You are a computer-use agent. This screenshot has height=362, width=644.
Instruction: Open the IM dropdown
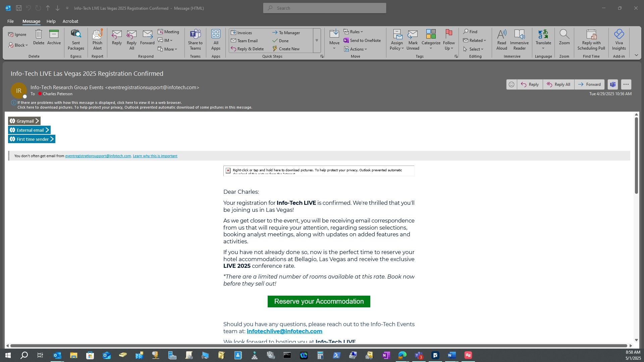(166, 40)
